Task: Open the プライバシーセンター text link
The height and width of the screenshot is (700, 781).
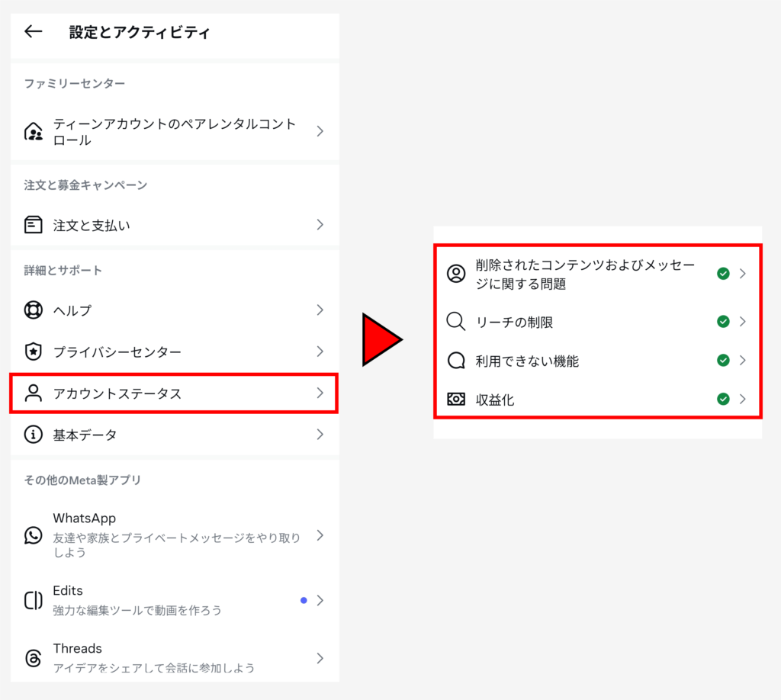Action: (x=117, y=352)
